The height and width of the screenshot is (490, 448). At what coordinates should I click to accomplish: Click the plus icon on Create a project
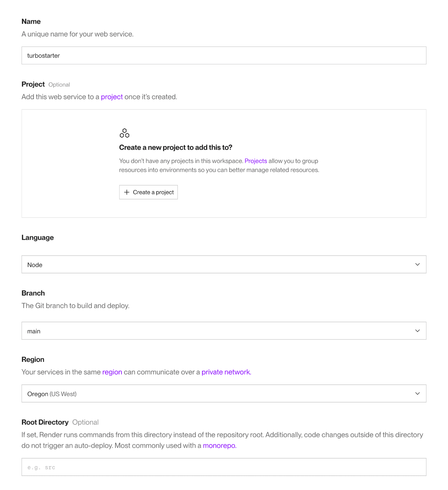127,192
